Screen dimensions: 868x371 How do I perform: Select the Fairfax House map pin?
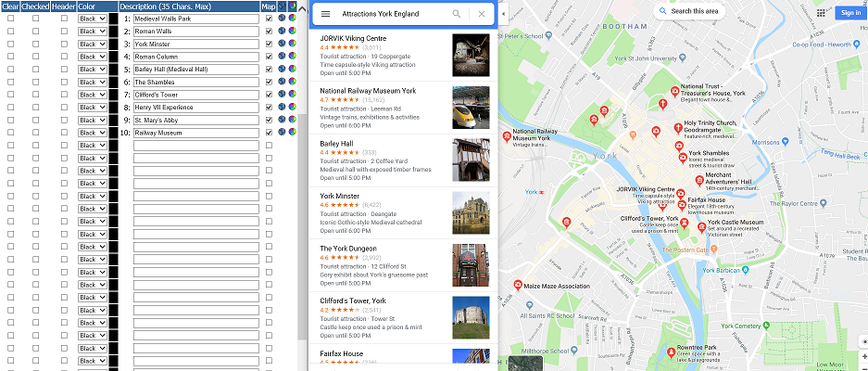682,205
